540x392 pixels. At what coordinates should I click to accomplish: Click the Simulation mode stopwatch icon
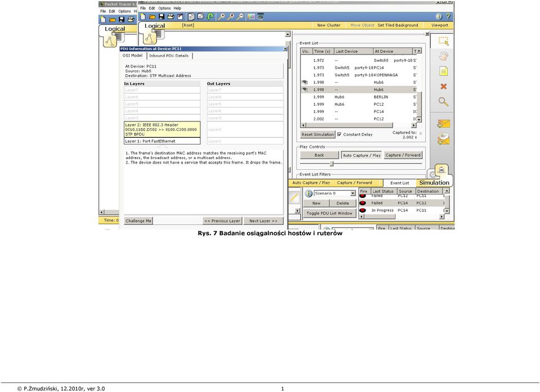click(442, 170)
